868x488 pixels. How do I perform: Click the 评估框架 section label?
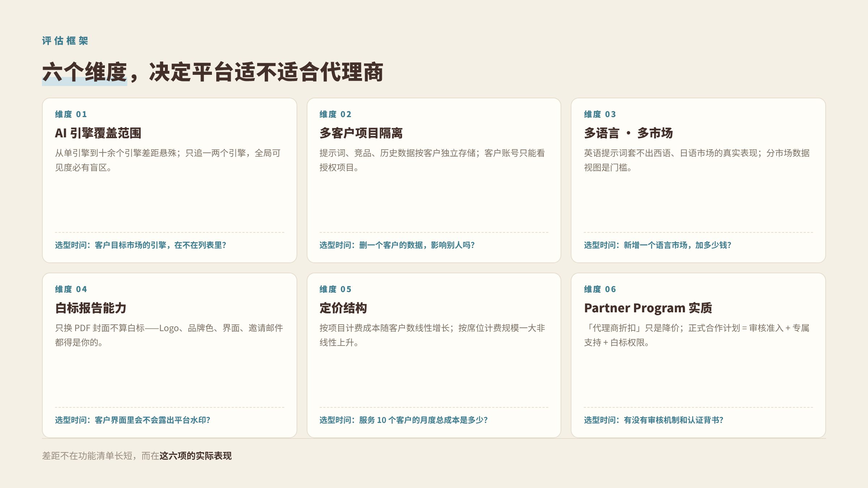65,41
